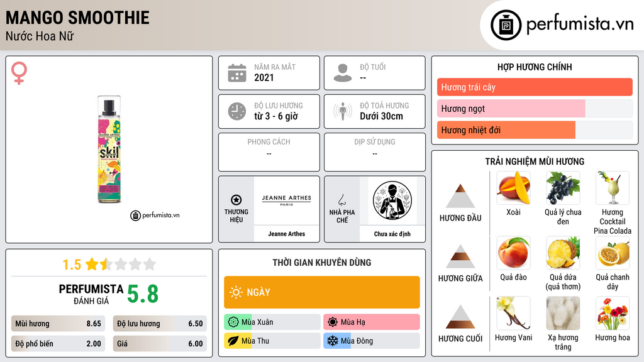Click the Hương giữa pyramid icon
This screenshot has height=362, width=644.
pyautogui.click(x=460, y=256)
